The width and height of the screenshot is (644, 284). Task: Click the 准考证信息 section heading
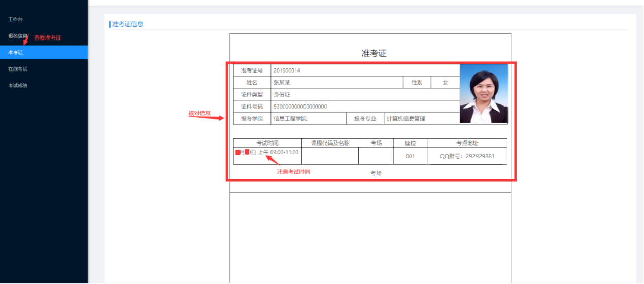127,24
